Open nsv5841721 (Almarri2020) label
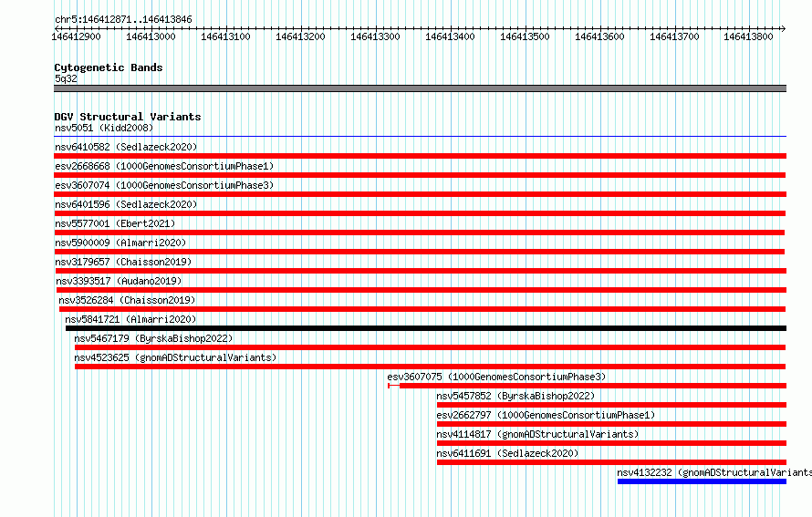 [x=130, y=319]
